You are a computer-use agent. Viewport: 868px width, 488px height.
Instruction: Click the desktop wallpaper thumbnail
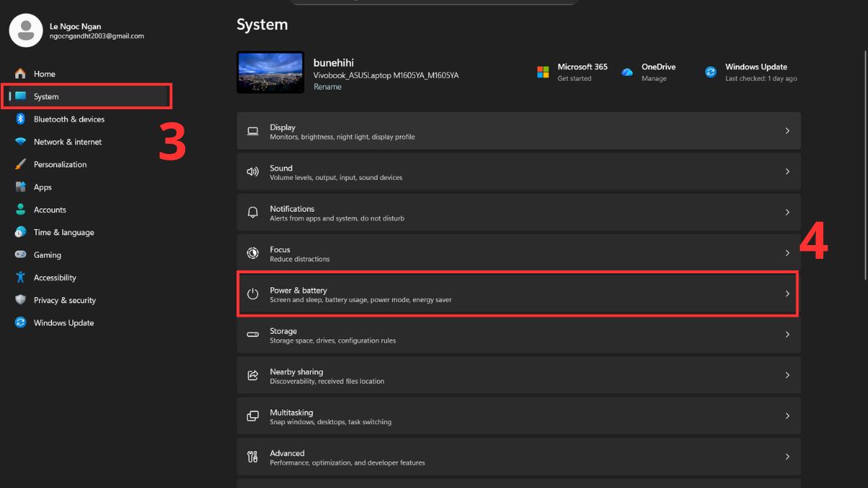coord(271,72)
